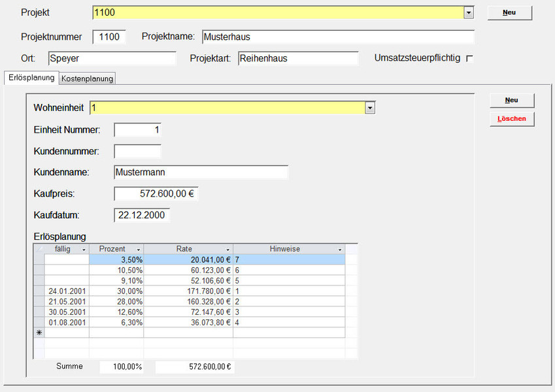This screenshot has height=392, width=555.
Task: Click the Neu button beside Projekt
Action: point(509,12)
